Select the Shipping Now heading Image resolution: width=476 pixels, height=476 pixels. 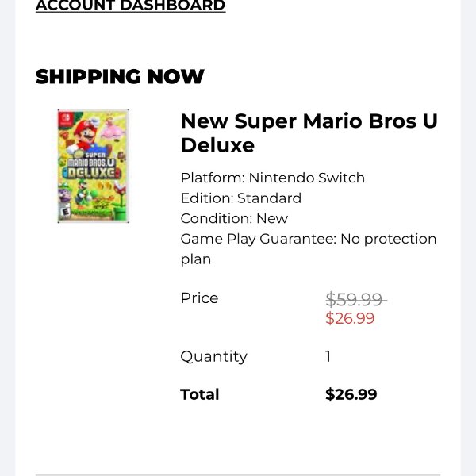(x=120, y=76)
